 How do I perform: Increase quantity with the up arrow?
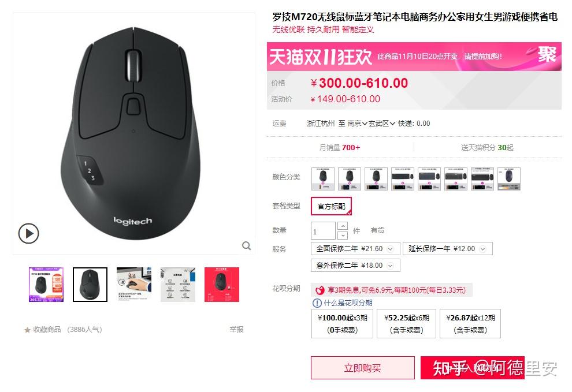(343, 226)
